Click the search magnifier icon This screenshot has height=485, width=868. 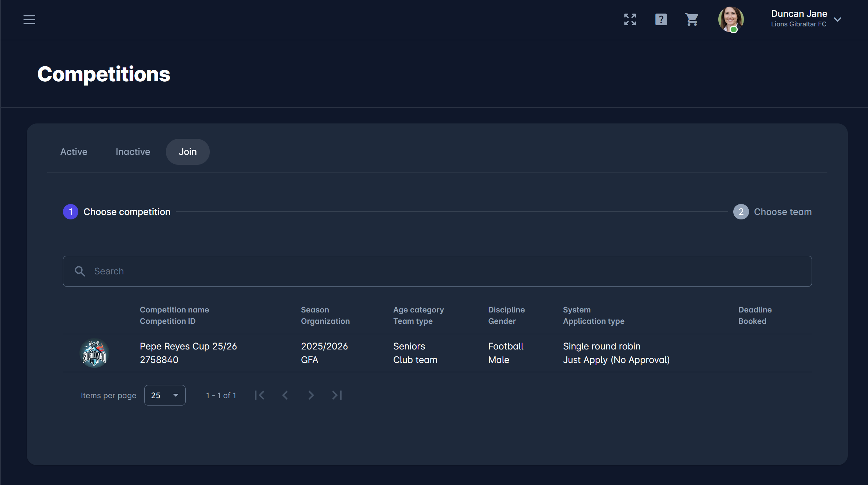tap(80, 271)
